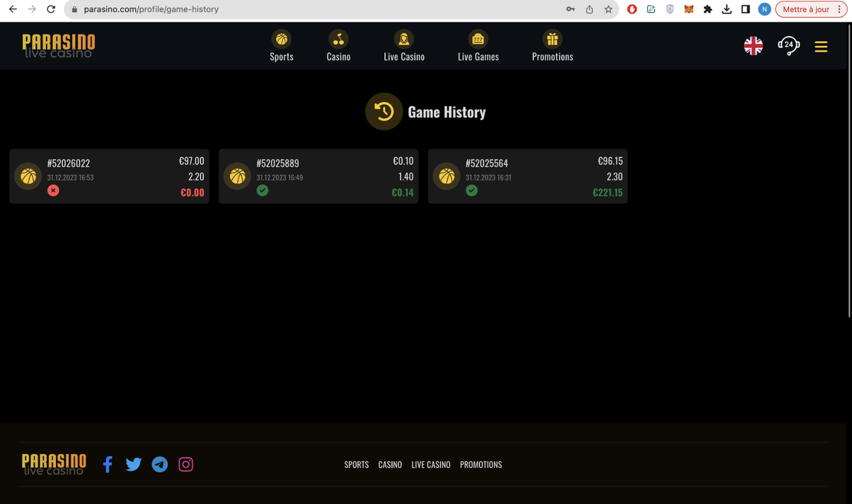852x504 pixels.
Task: Select SPORTS link in footer
Action: tap(356, 465)
